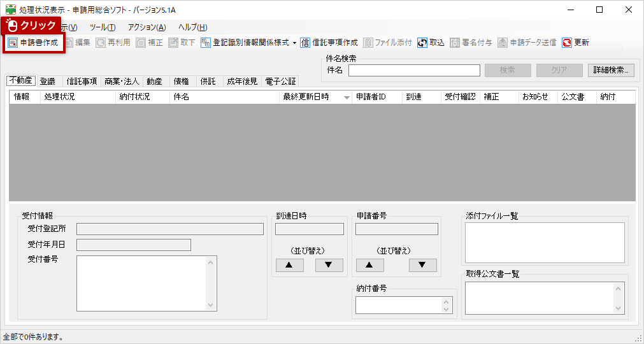Switch to the 商業・法人 tab
644x344 pixels.
tap(122, 82)
